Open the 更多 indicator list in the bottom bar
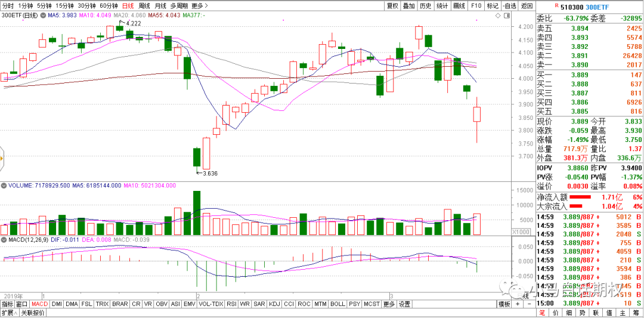 (389, 304)
